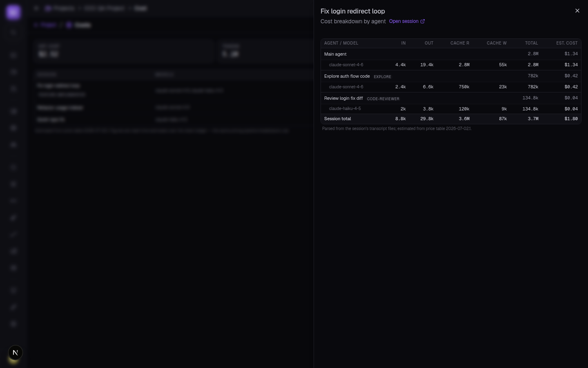Click the CACHE W column header
The height and width of the screenshot is (368, 588).
click(x=497, y=43)
